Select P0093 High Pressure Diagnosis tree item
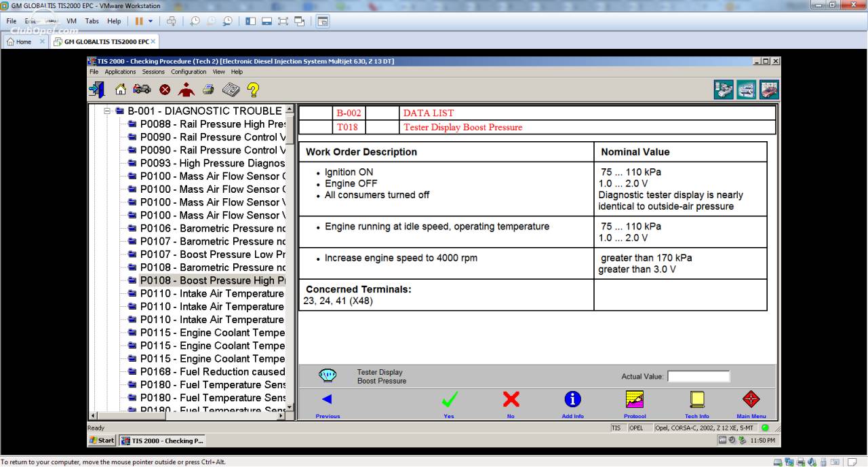 pyautogui.click(x=212, y=163)
